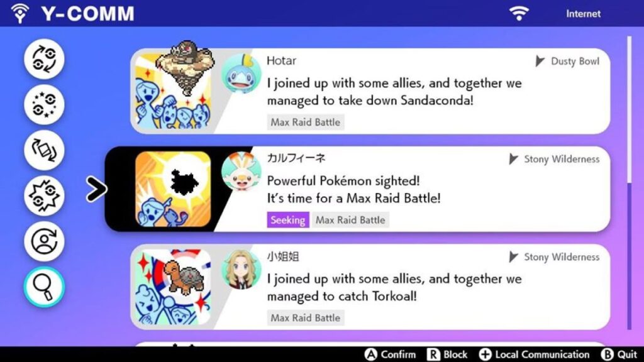Click Hotar's Sobble avatar icon

[x=241, y=74]
